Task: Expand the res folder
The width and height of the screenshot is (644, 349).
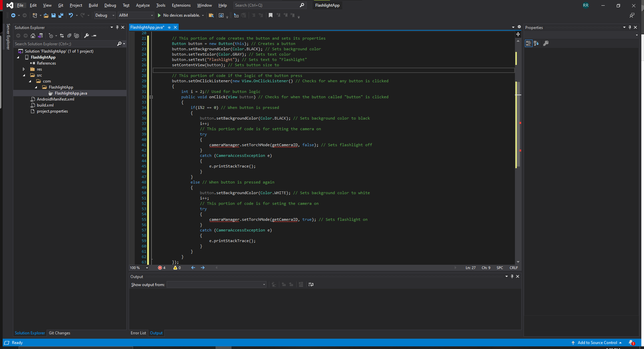Action: tap(23, 69)
